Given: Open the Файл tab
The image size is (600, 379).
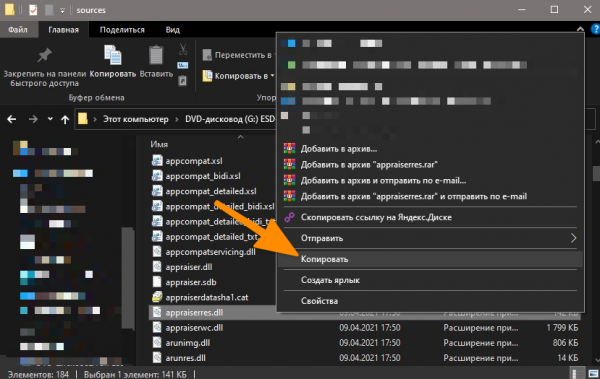Looking at the screenshot, I should (x=18, y=29).
